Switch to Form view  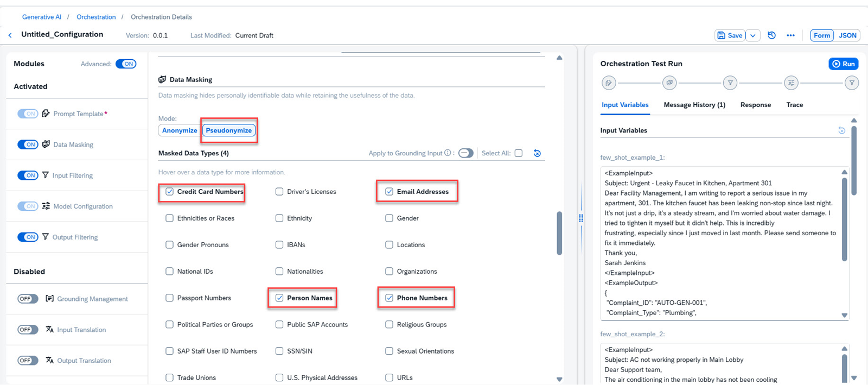822,35
